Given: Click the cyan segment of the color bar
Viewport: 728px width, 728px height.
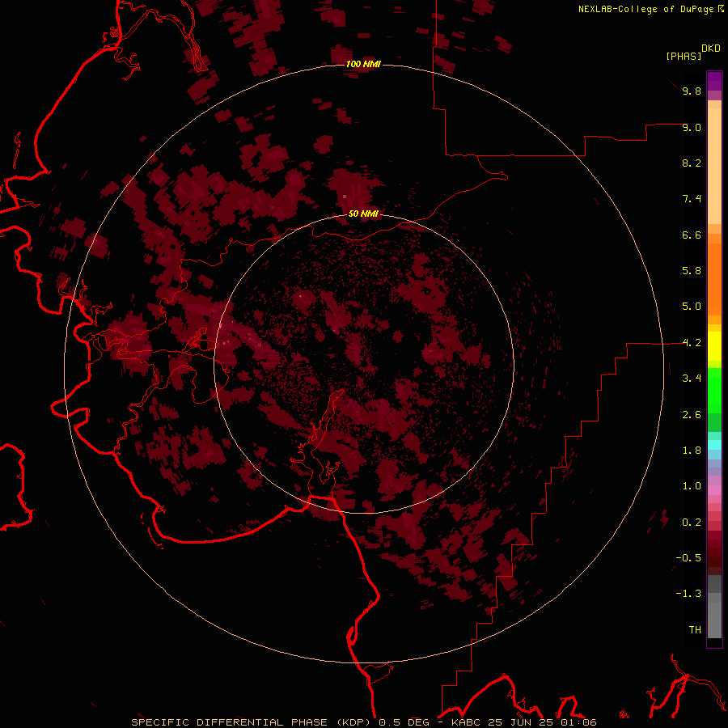Looking at the screenshot, I should (714, 445).
